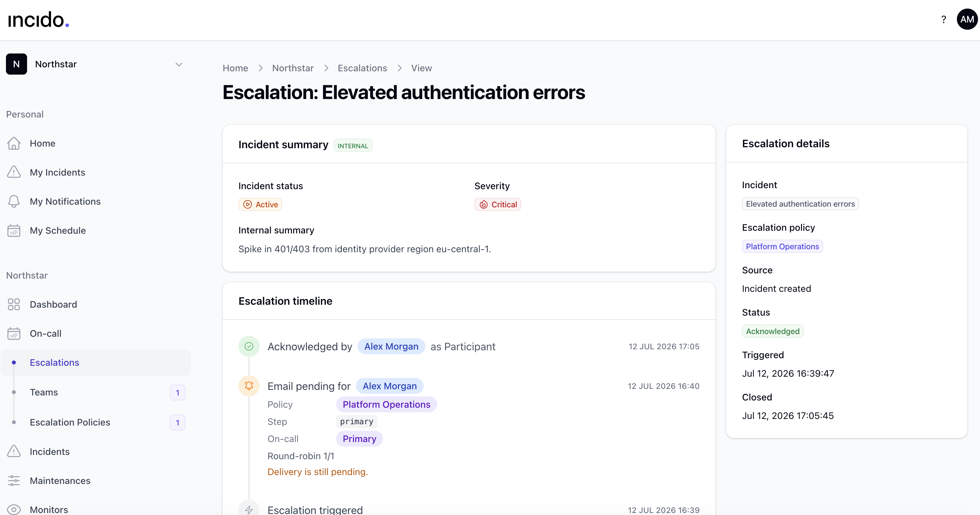This screenshot has width=980, height=515.
Task: Open Teams sub-item
Action: tap(44, 392)
